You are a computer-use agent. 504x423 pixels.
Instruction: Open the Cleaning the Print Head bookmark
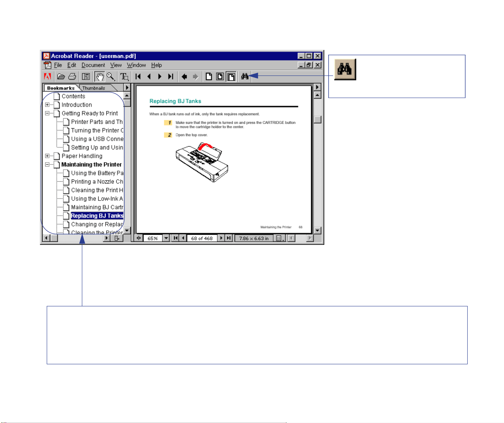tap(97, 190)
